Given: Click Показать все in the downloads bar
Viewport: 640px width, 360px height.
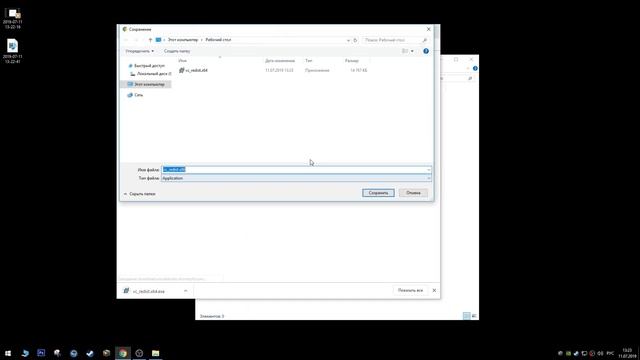Looking at the screenshot, I should (410, 290).
